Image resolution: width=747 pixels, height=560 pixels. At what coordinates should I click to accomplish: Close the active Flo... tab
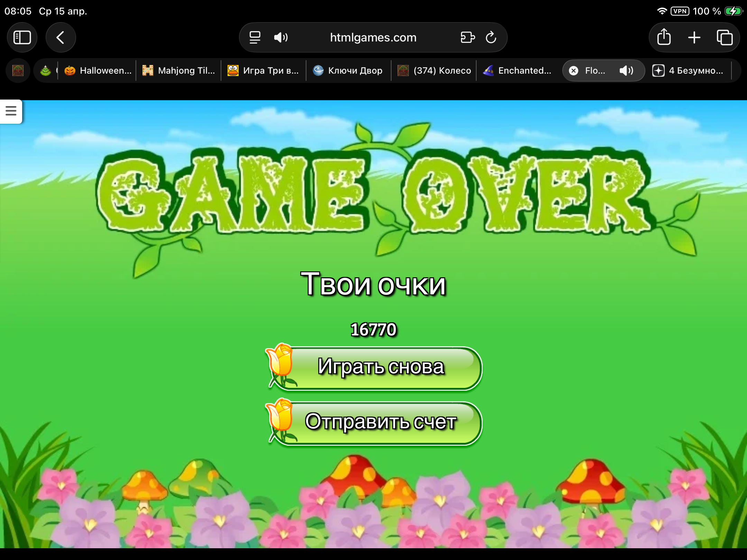573,71
